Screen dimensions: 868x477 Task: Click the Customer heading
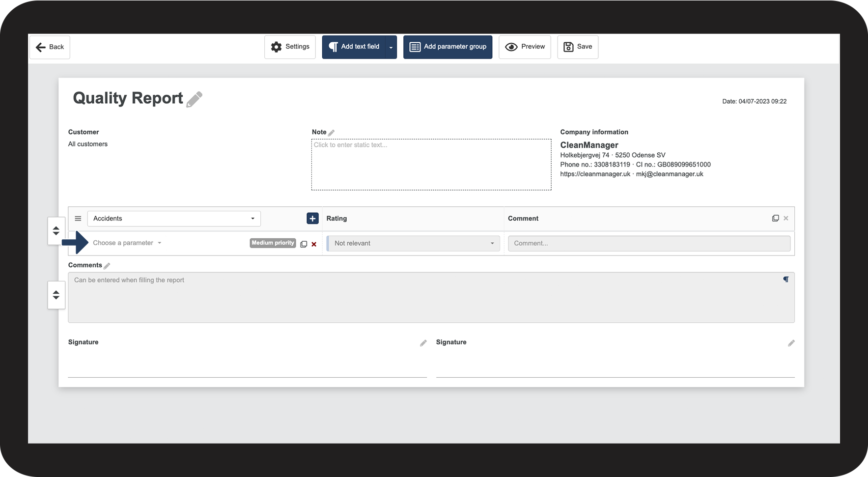tap(84, 132)
